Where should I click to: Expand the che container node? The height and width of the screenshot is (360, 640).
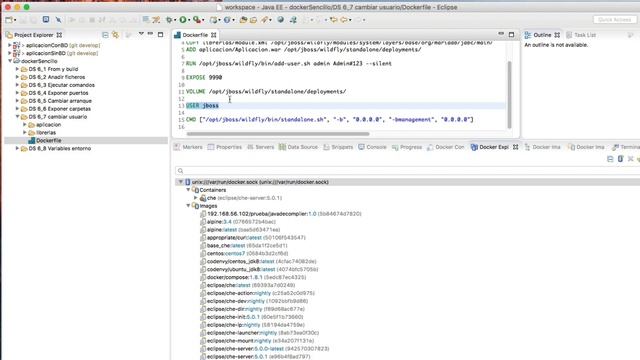196,198
